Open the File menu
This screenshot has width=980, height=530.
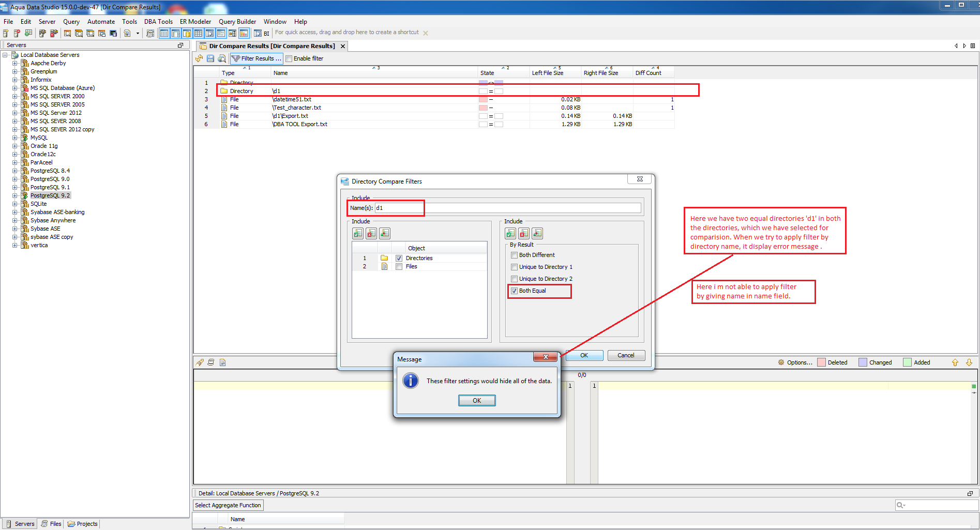point(8,22)
